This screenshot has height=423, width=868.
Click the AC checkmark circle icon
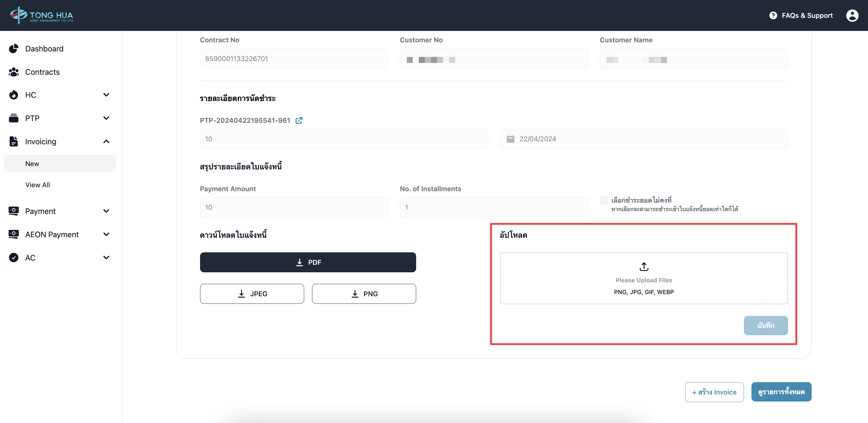click(x=14, y=257)
